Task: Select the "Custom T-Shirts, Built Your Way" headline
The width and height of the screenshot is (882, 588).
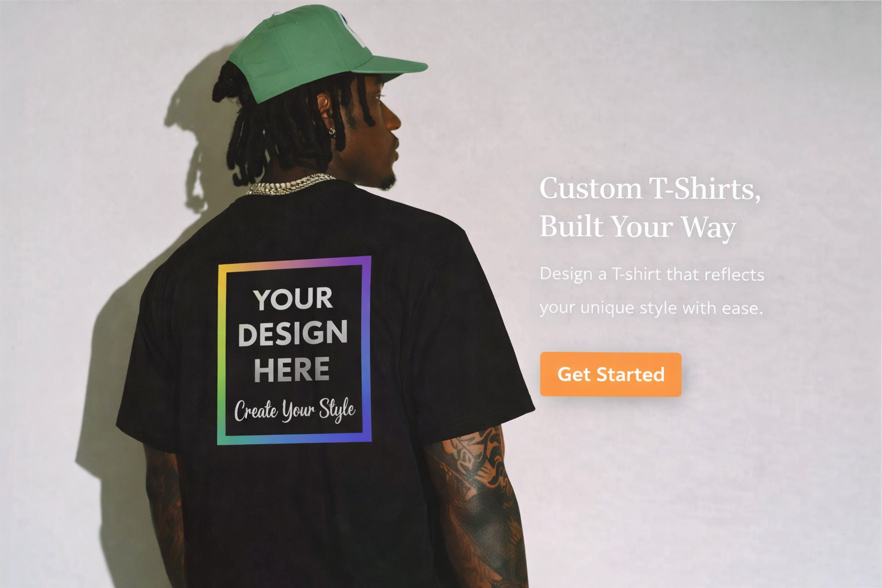Action: pos(650,207)
